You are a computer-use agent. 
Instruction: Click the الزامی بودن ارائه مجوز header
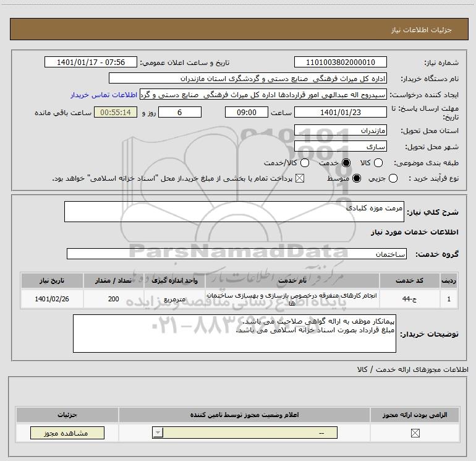click(x=415, y=415)
